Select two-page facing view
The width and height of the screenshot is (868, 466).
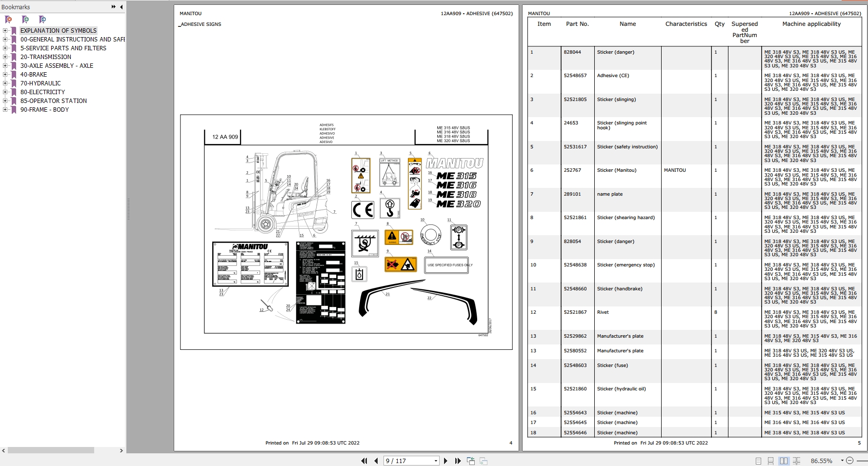[784, 461]
